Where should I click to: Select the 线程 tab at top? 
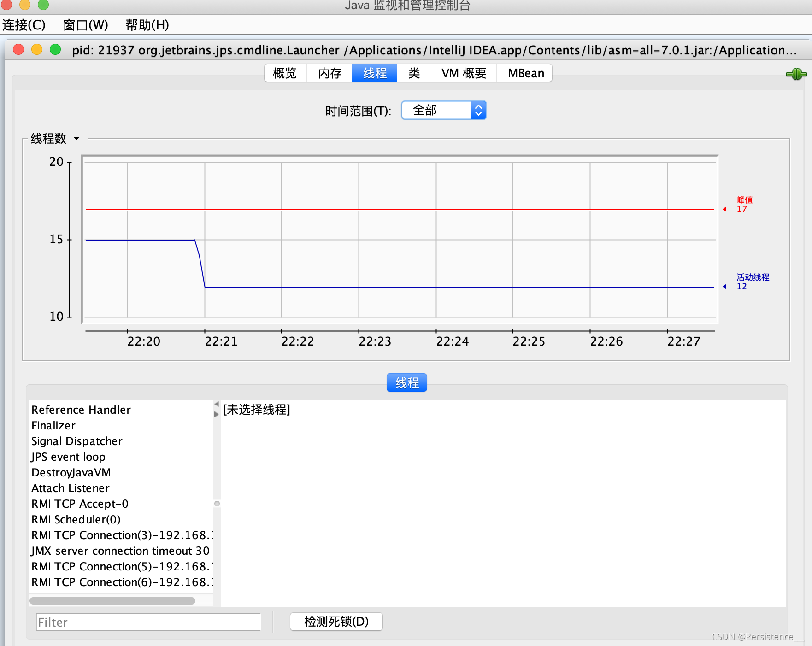click(x=375, y=73)
